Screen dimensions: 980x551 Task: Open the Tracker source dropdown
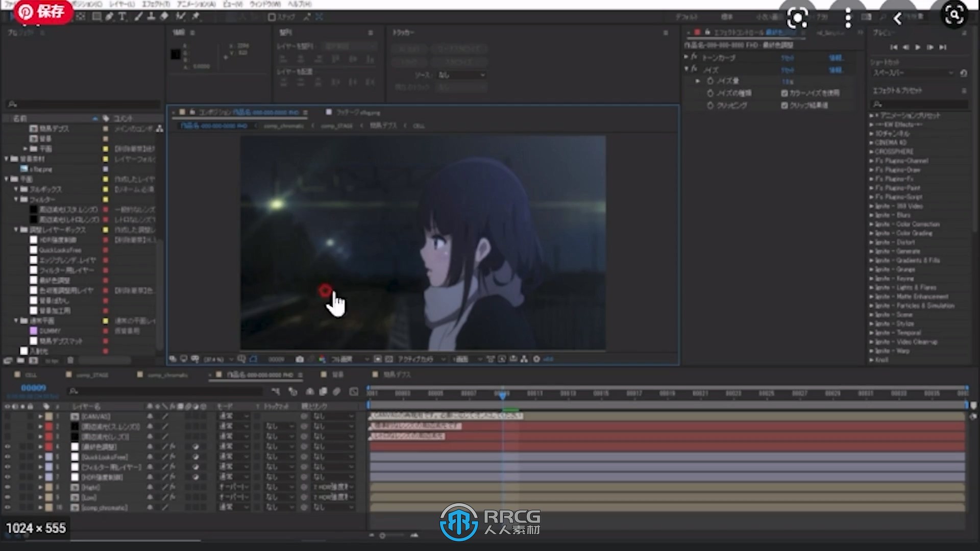tap(462, 75)
